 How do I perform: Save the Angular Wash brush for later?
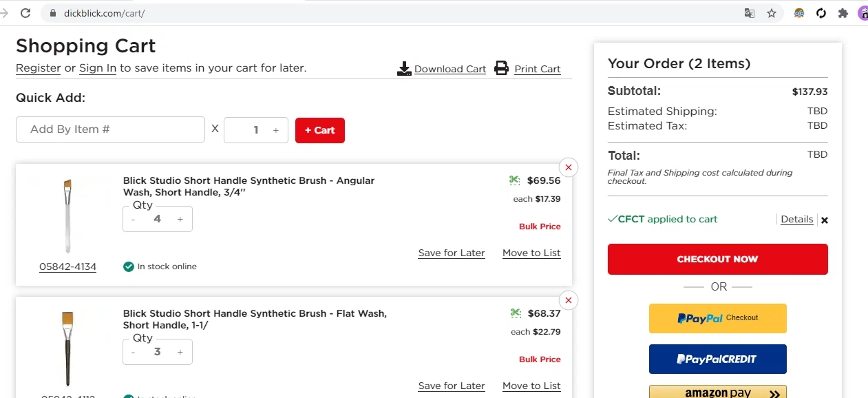click(452, 253)
